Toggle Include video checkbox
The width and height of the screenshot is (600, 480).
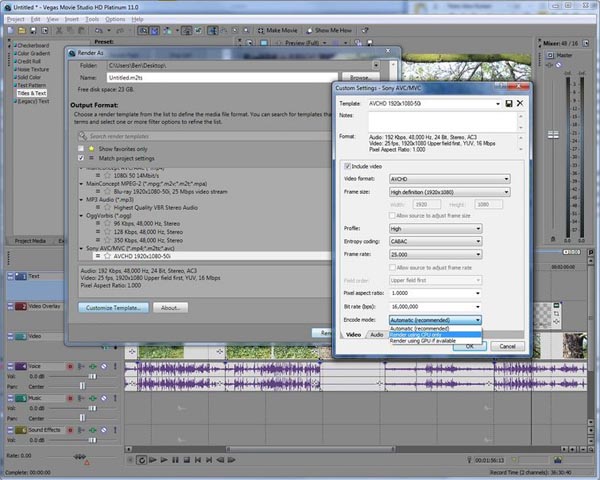click(x=347, y=166)
